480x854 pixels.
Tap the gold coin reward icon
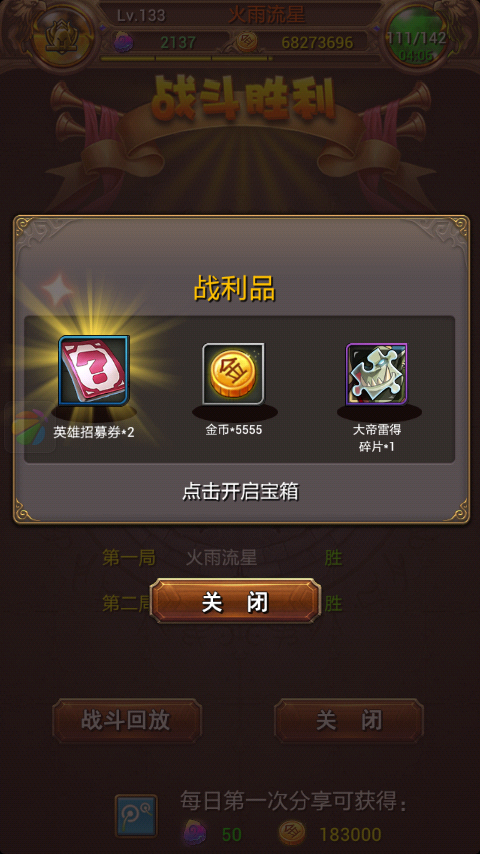point(233,374)
